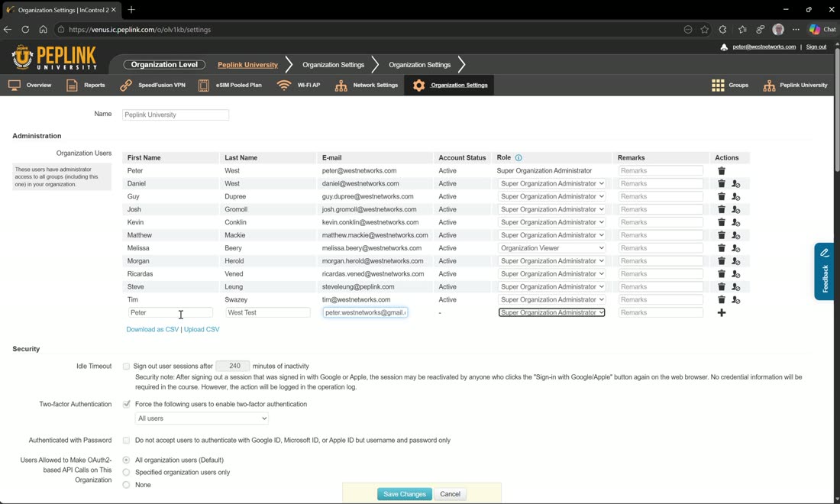Open role dropdown for Tim Swazey

552,299
